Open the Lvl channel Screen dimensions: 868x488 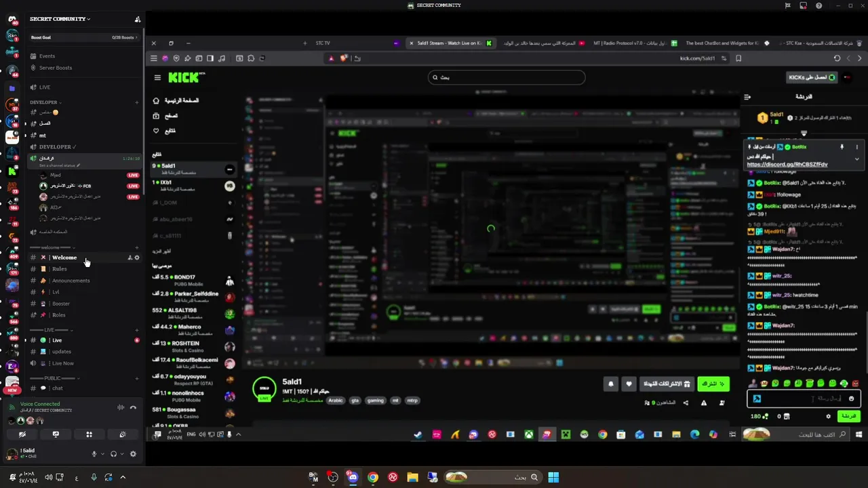pos(84,292)
